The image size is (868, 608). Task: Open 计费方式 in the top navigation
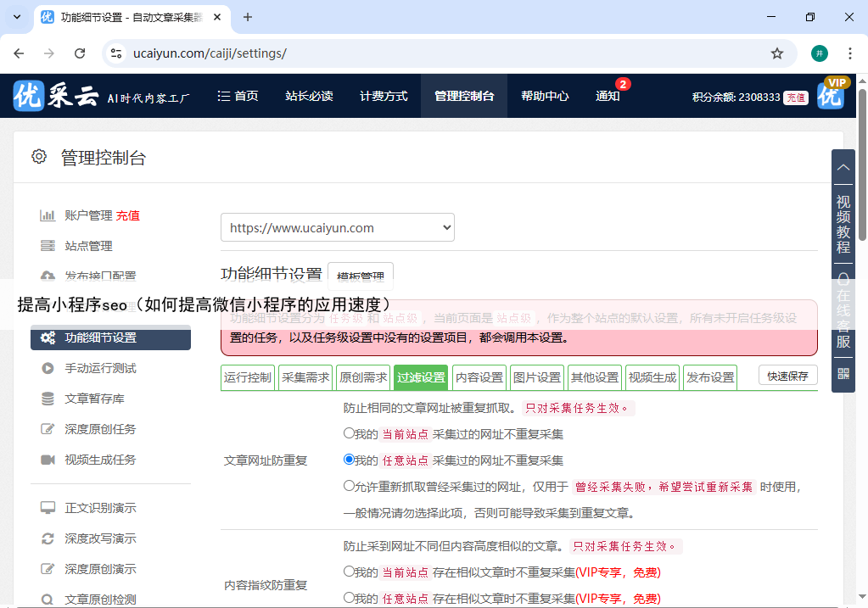pos(384,96)
